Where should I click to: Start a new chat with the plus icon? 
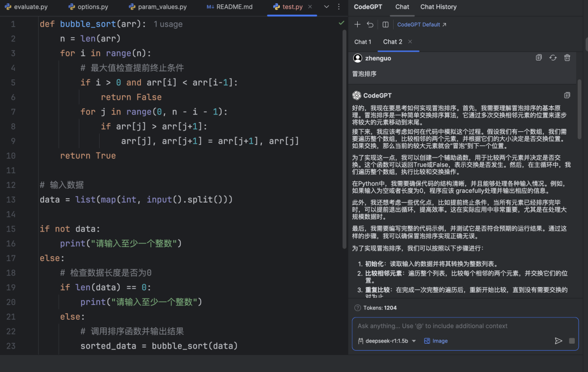point(357,24)
